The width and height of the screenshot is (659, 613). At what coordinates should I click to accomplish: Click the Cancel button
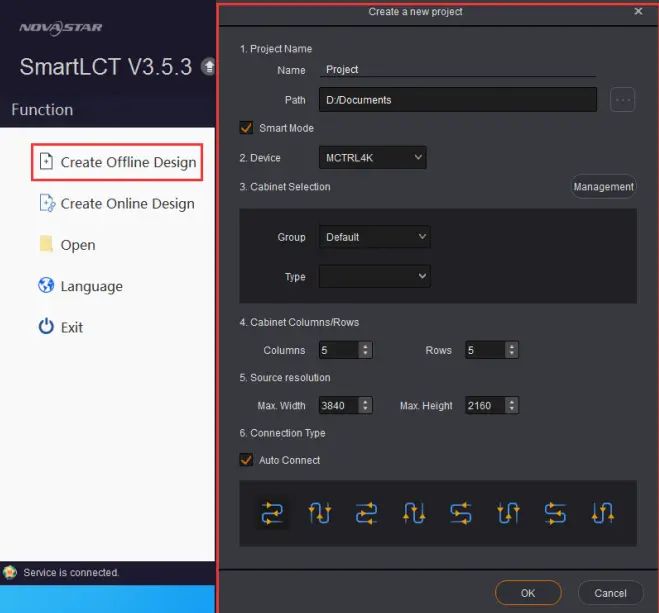tap(610, 593)
